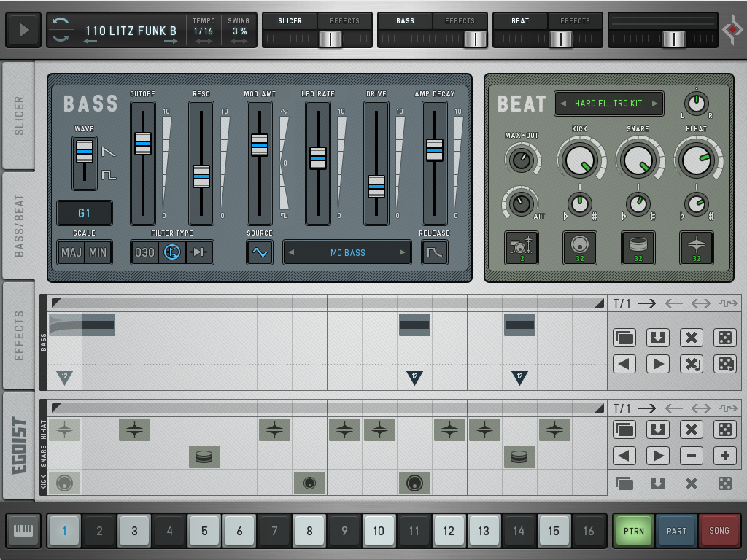Click the plus icon in beat sequencer

725,456
